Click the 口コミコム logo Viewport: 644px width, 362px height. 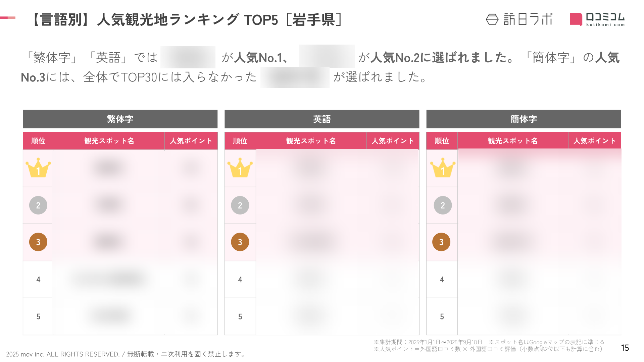597,19
